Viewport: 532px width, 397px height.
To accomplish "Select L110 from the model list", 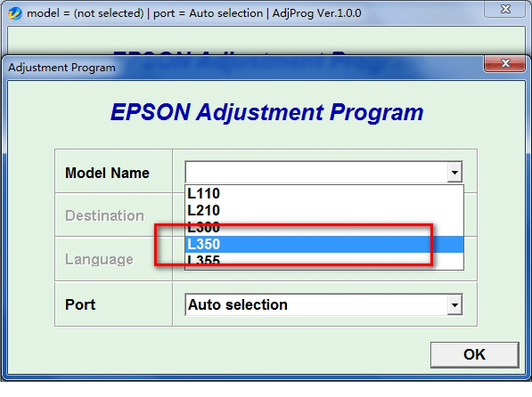I will tap(324, 193).
